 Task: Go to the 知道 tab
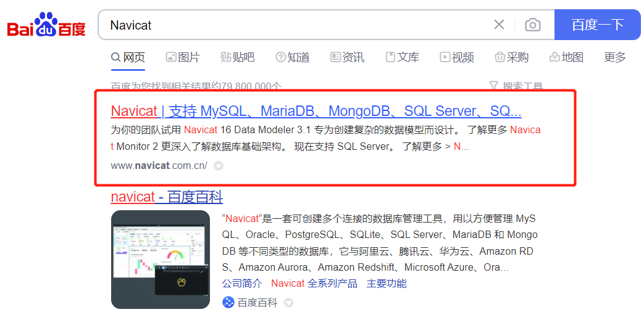pos(293,57)
